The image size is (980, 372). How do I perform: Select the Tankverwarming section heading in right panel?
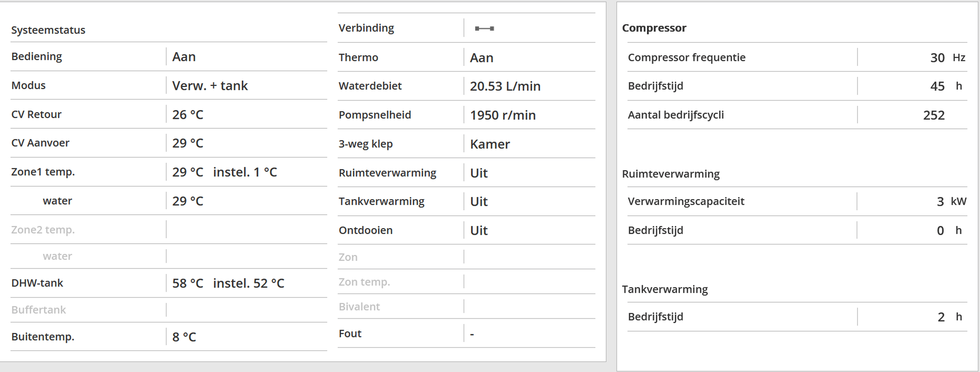click(665, 289)
